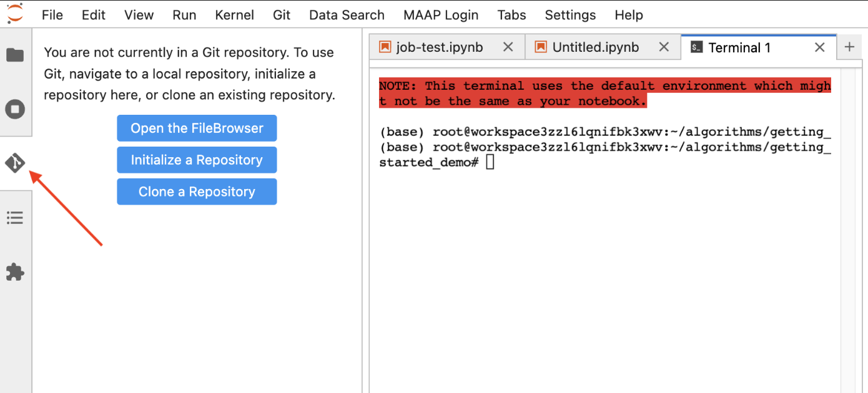Click the terminal icon on Terminal 1 tab
The width and height of the screenshot is (868, 393).
[698, 47]
